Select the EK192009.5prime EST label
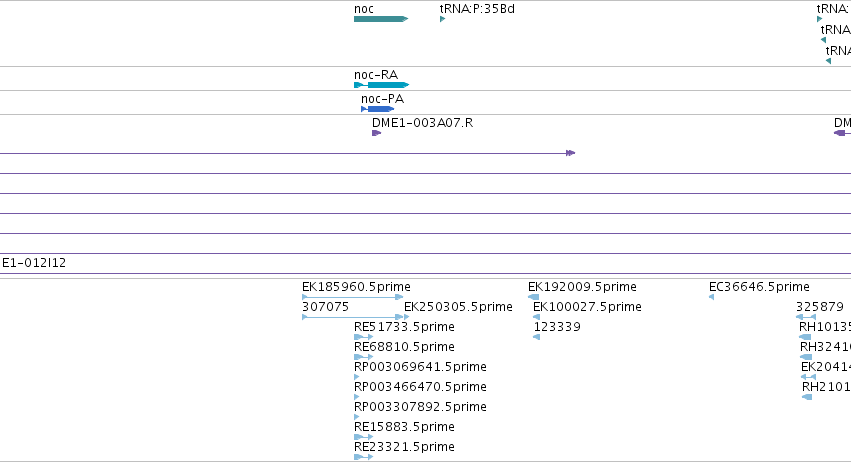The width and height of the screenshot is (851, 462). [x=582, y=287]
